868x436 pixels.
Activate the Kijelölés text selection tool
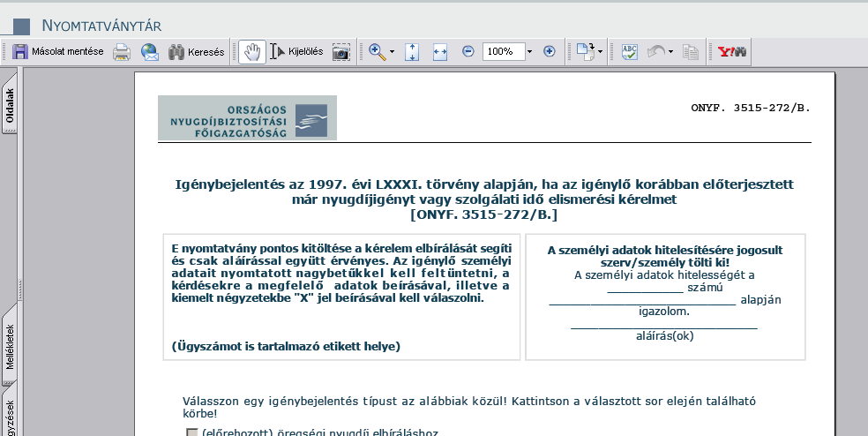[x=296, y=51]
